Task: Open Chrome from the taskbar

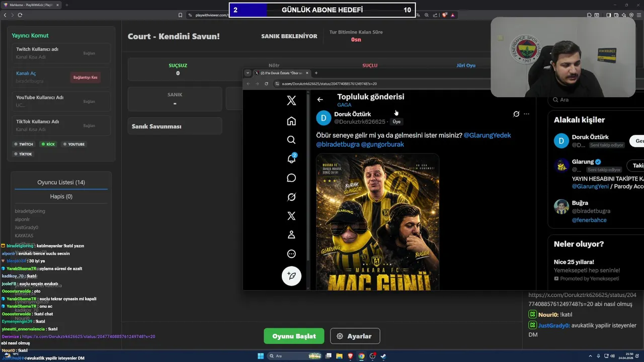Action: coord(361,356)
